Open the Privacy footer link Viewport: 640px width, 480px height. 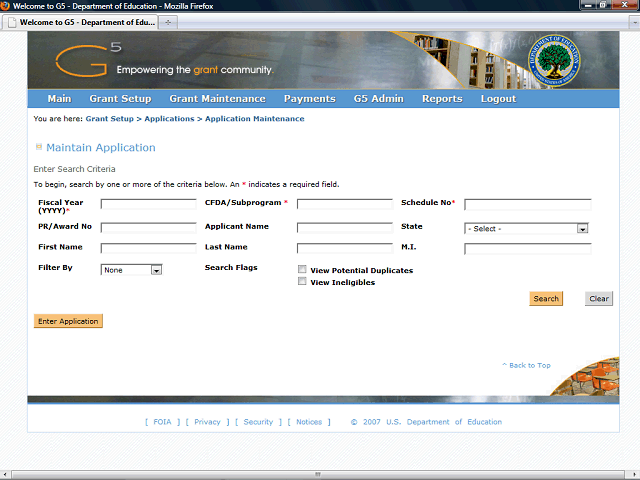pos(207,422)
